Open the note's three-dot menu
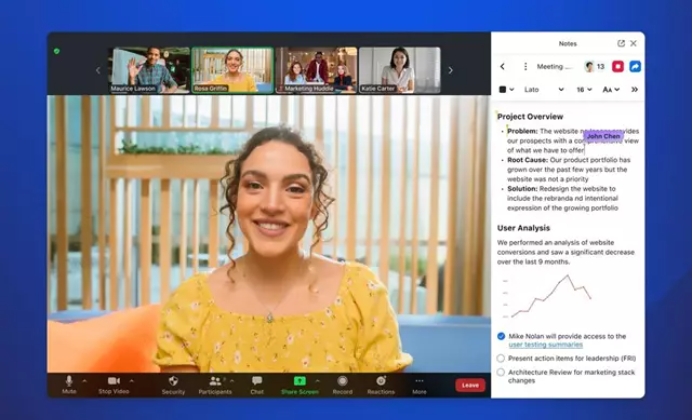693x420 pixels. point(525,66)
